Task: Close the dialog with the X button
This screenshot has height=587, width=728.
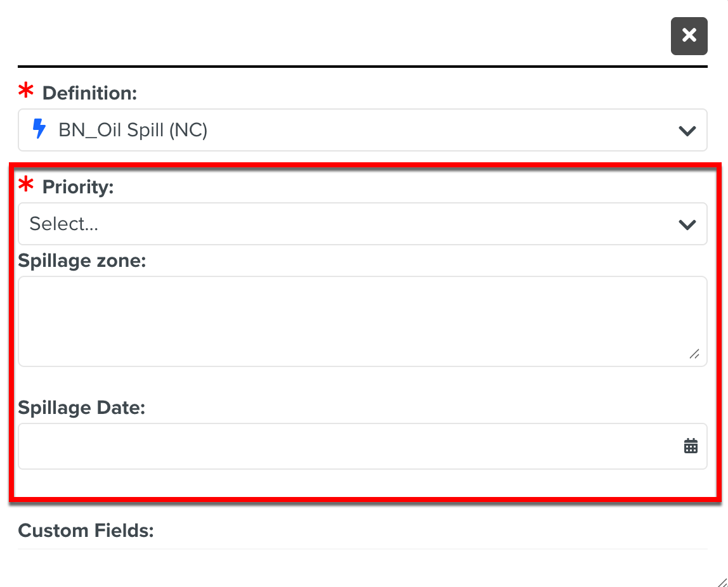Action: click(689, 35)
